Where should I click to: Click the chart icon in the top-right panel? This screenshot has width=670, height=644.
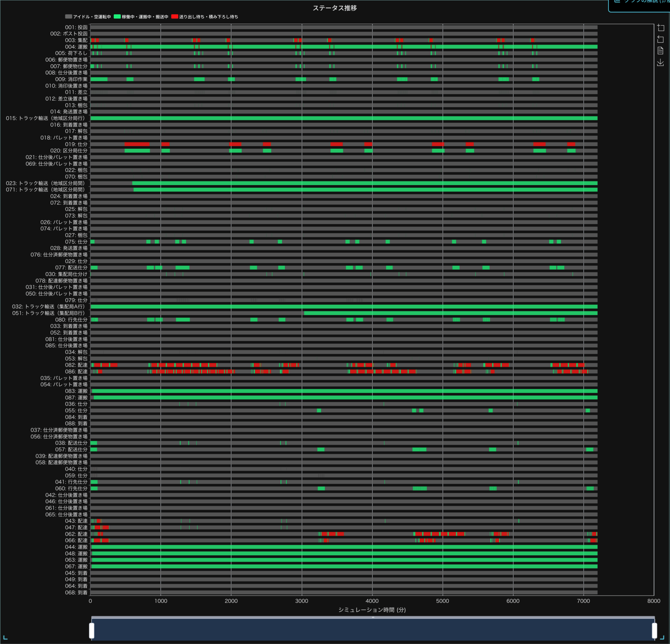617,1
